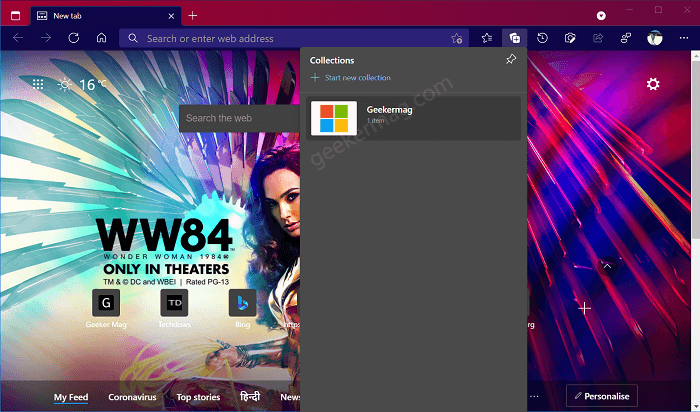
Task: Collapse quick links with chevron
Action: (607, 266)
